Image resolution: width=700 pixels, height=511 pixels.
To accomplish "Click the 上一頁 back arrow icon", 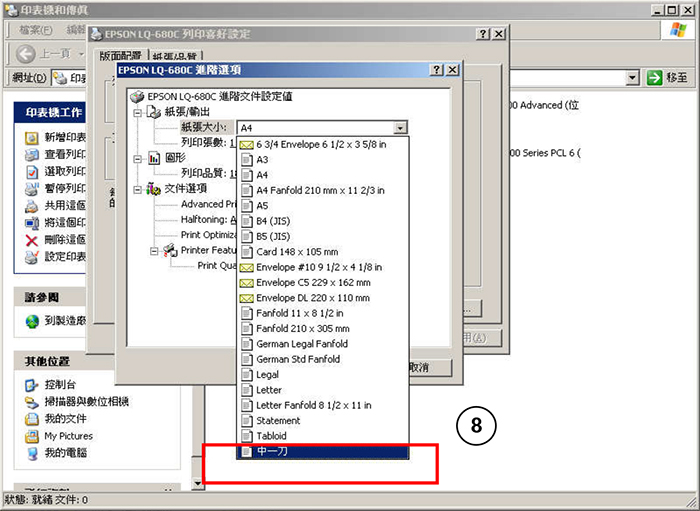I will point(25,54).
